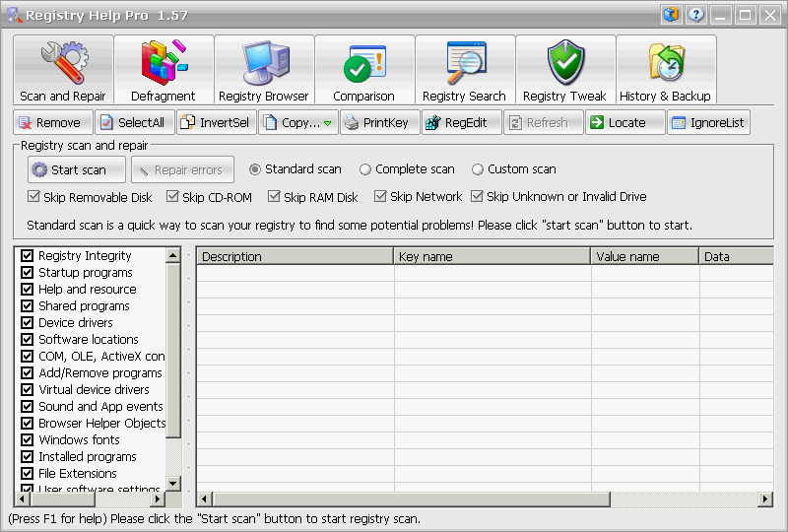
Task: Click category list scroll up arrow
Action: pyautogui.click(x=173, y=255)
